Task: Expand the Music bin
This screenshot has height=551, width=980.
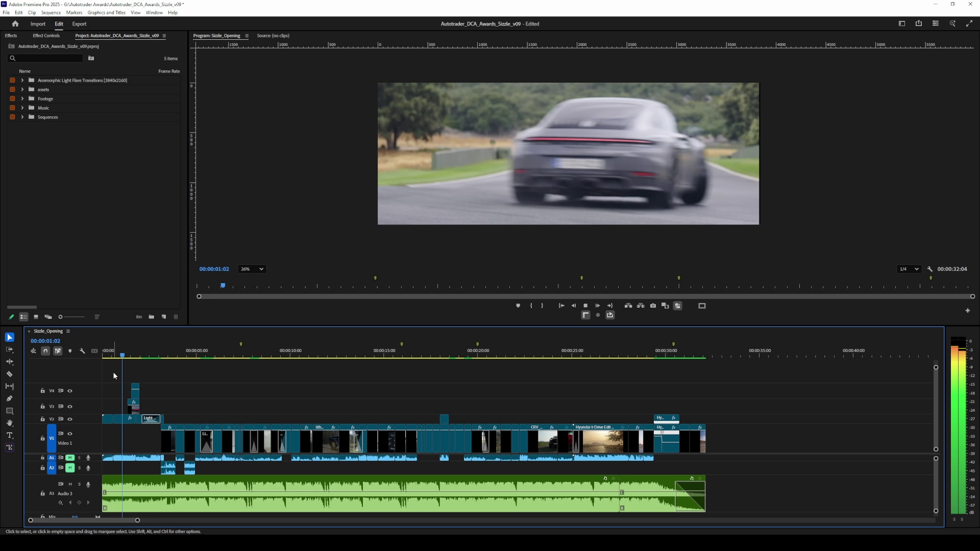Action: (22, 108)
